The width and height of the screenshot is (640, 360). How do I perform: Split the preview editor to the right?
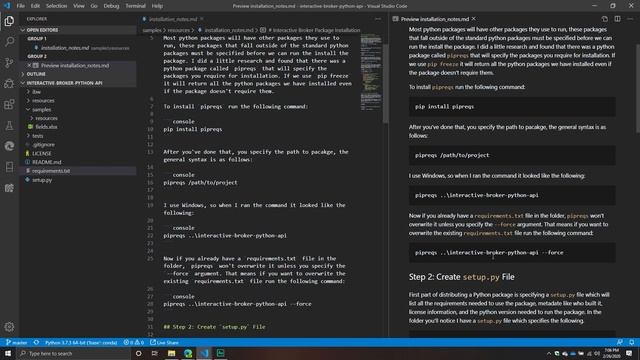pyautogui.click(x=618, y=19)
